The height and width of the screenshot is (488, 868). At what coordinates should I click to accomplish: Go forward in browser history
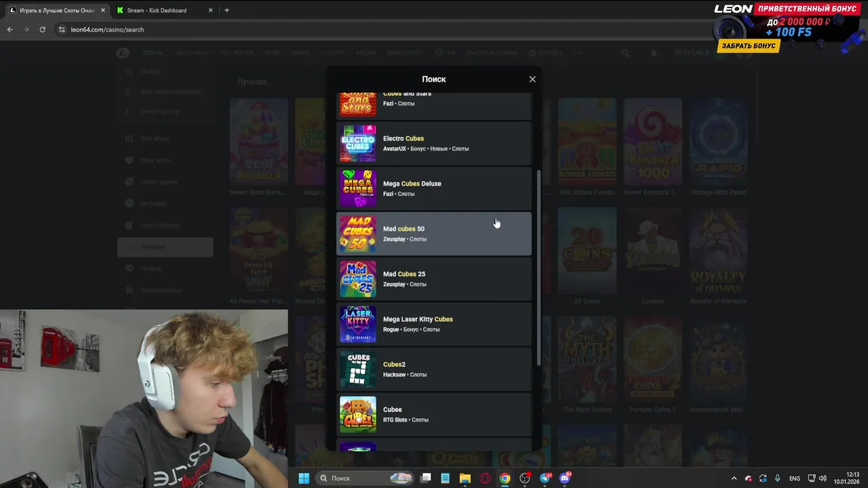(x=26, y=30)
